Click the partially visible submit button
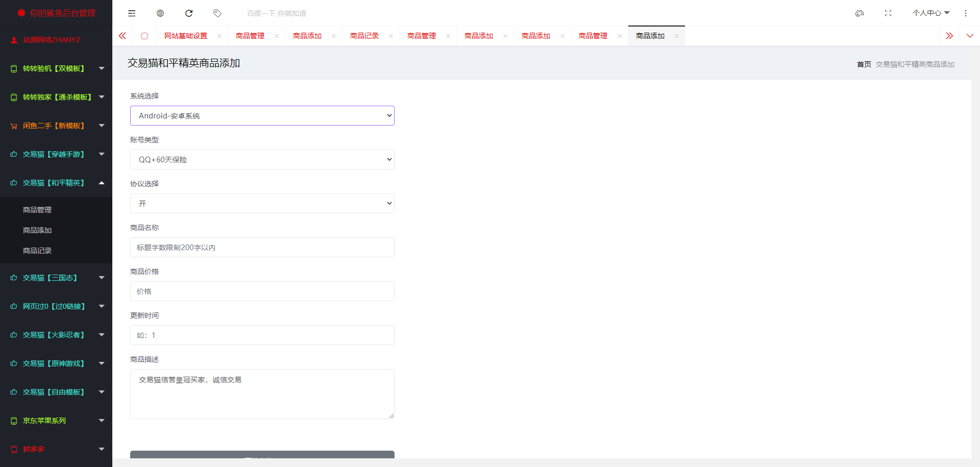 (262, 454)
